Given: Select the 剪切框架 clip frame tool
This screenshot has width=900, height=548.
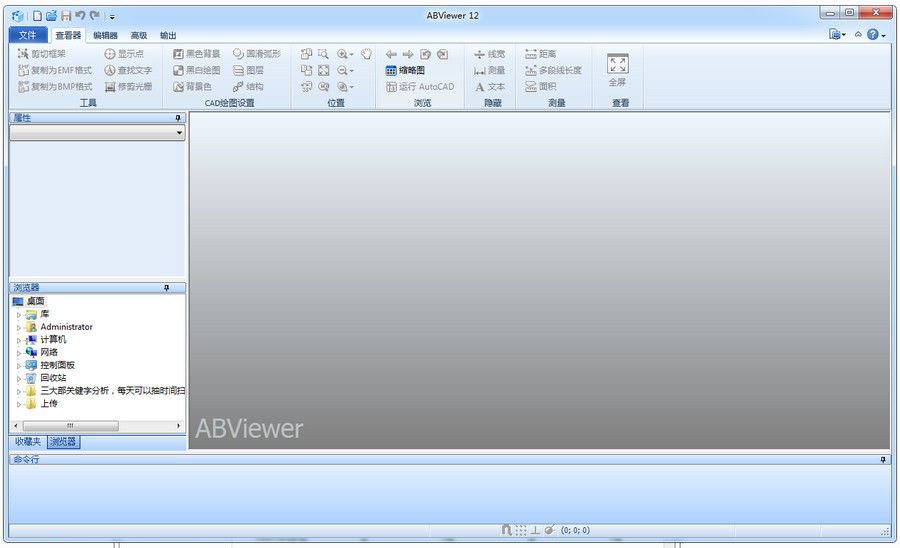Looking at the screenshot, I should click(42, 54).
